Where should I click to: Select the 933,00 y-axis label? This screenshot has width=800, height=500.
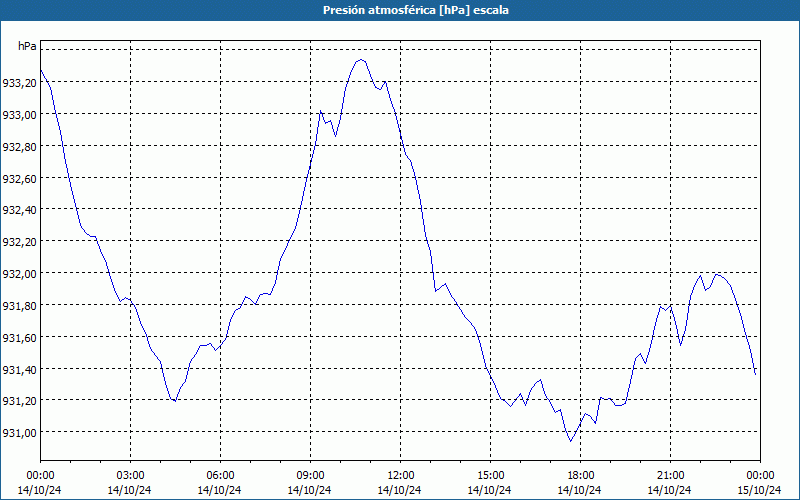20,114
